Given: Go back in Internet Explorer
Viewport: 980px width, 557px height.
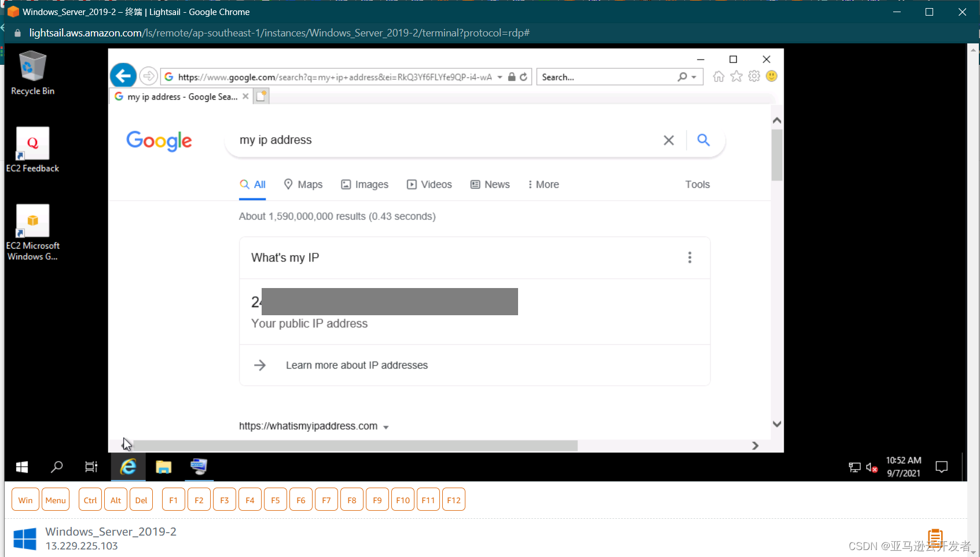Looking at the screenshot, I should (123, 76).
